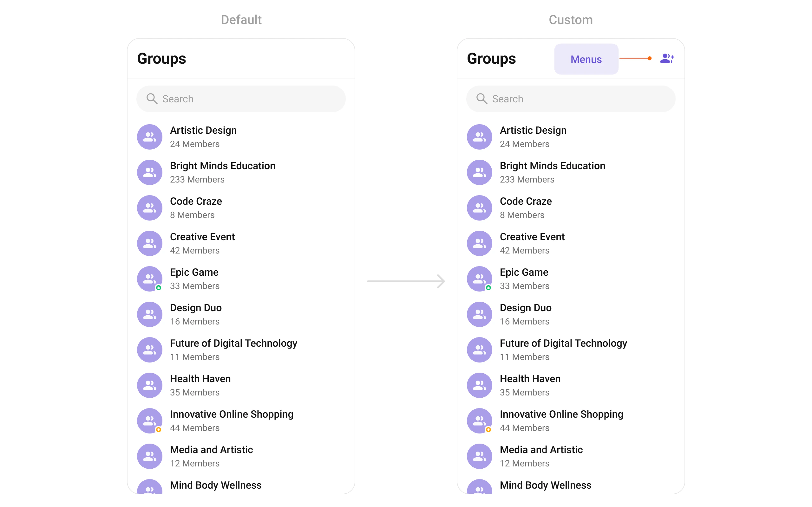Open Artistic Design group in left list
This screenshot has width=812, height=507.
(x=203, y=131)
